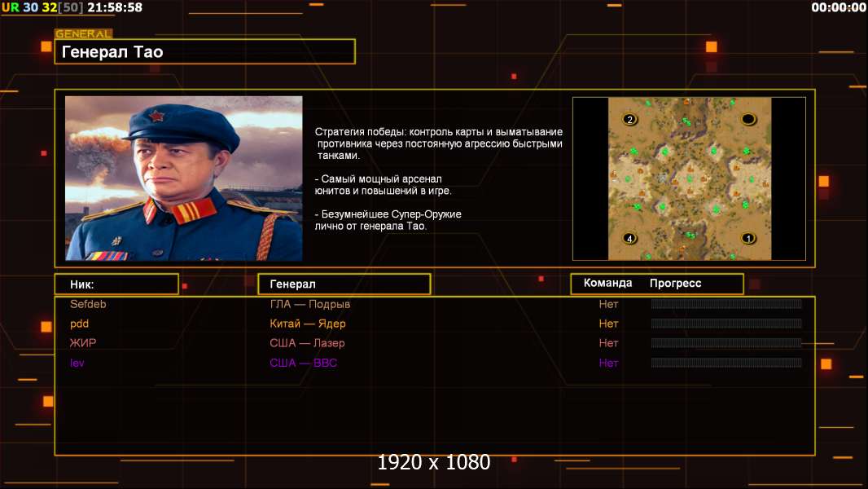Click team value Нет for Sefdeb
The width and height of the screenshot is (868, 489).
[608, 304]
